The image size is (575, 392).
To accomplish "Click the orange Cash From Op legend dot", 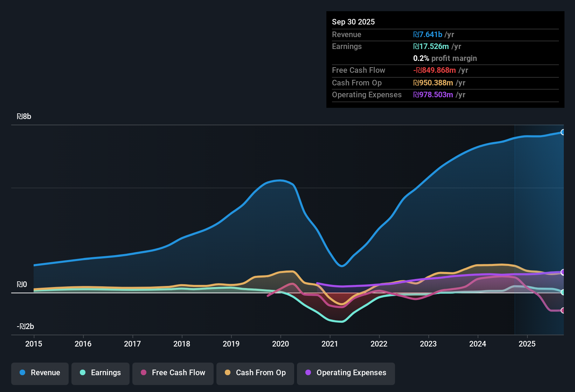I will pos(228,373).
